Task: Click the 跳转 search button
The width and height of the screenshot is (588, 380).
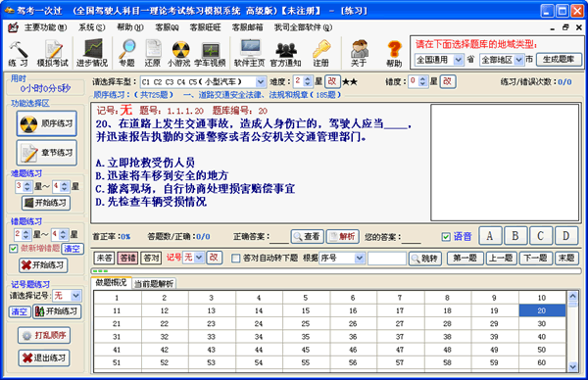Action: (x=425, y=259)
